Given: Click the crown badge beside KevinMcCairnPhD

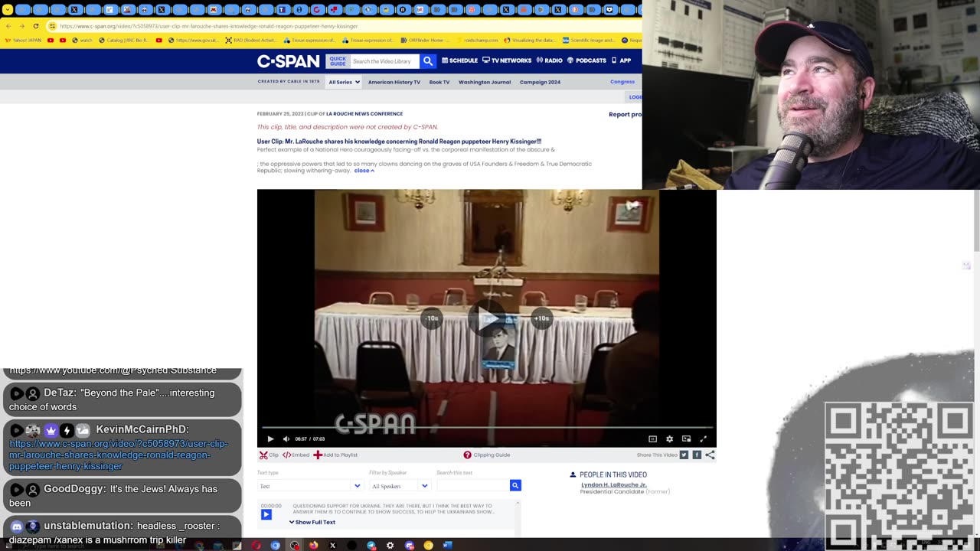Looking at the screenshot, I should [x=51, y=430].
